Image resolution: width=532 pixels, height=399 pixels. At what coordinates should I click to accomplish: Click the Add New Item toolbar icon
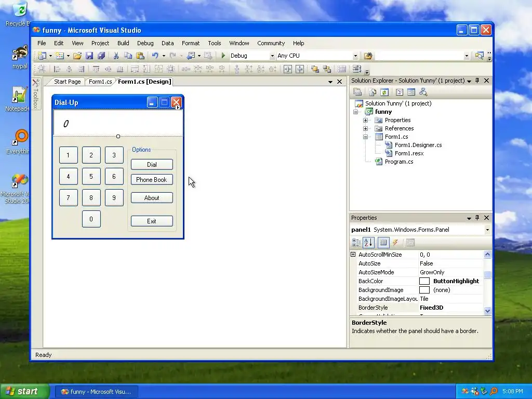click(x=60, y=56)
